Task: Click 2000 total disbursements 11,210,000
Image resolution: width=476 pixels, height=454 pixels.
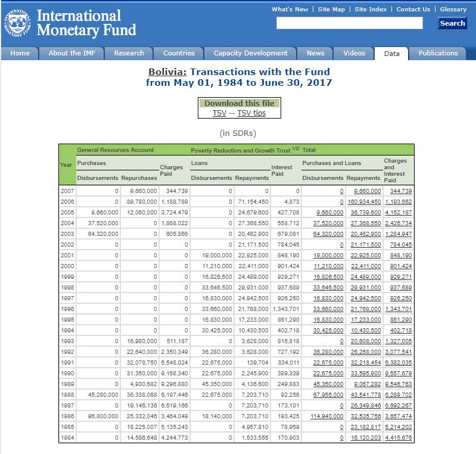Action: (x=328, y=266)
